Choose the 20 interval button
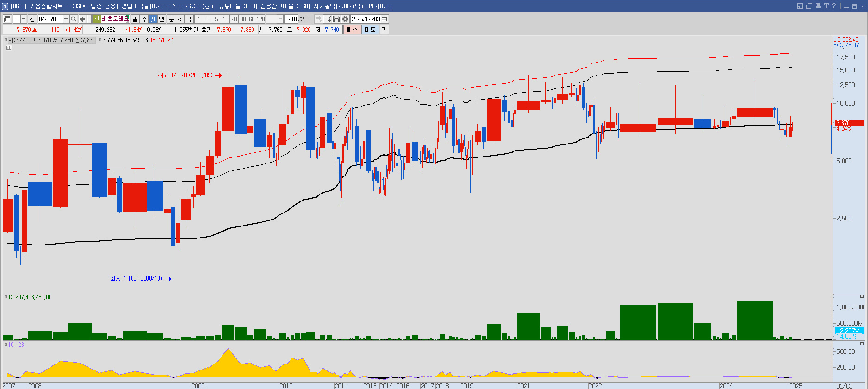The height and width of the screenshot is (389, 868). pos(234,19)
